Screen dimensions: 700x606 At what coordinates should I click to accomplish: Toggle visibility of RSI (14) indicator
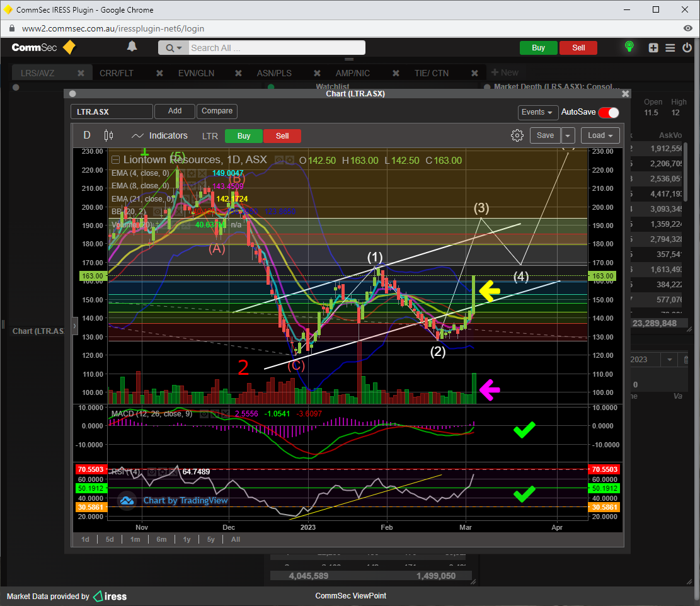coord(152,472)
